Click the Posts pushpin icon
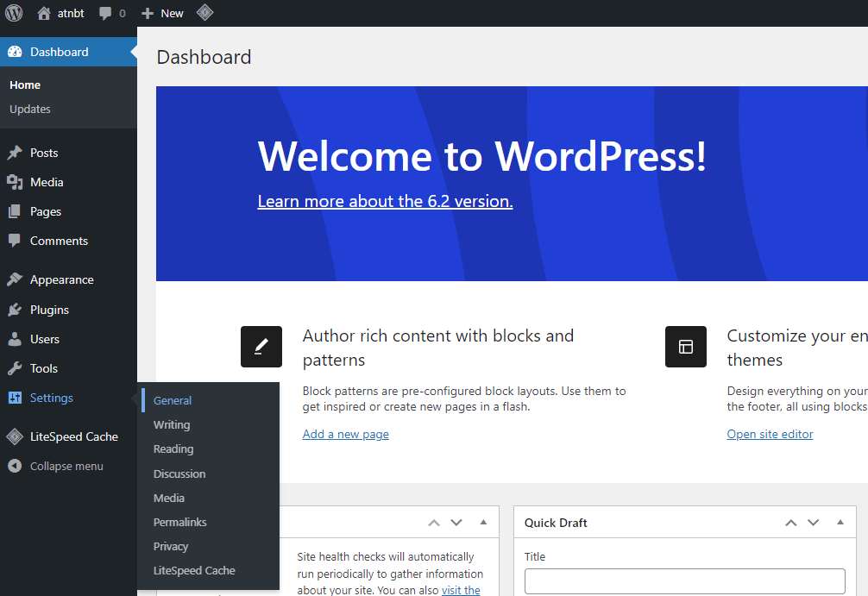Image resolution: width=868 pixels, height=596 pixels. click(x=15, y=153)
